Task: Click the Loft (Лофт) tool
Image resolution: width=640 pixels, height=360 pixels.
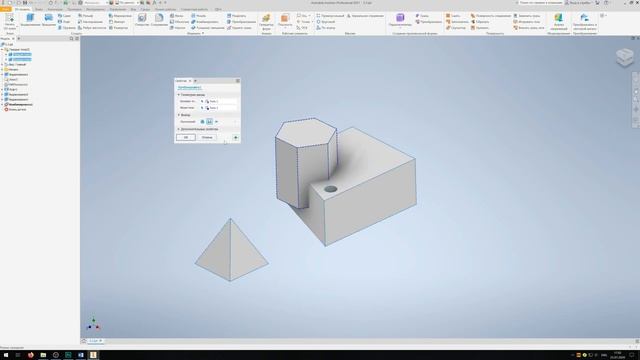Action: [64, 22]
